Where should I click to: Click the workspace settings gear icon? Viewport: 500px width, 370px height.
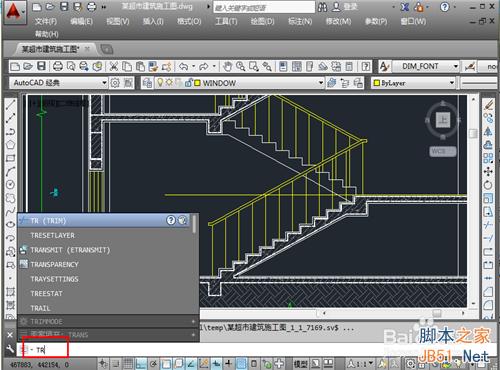click(115, 83)
